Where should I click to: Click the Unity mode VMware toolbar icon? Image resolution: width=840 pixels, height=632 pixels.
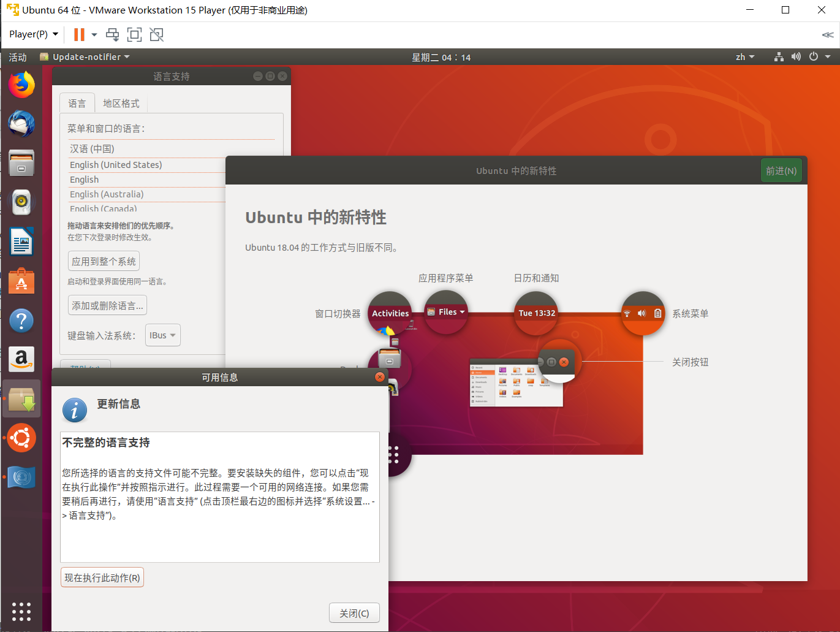(157, 34)
